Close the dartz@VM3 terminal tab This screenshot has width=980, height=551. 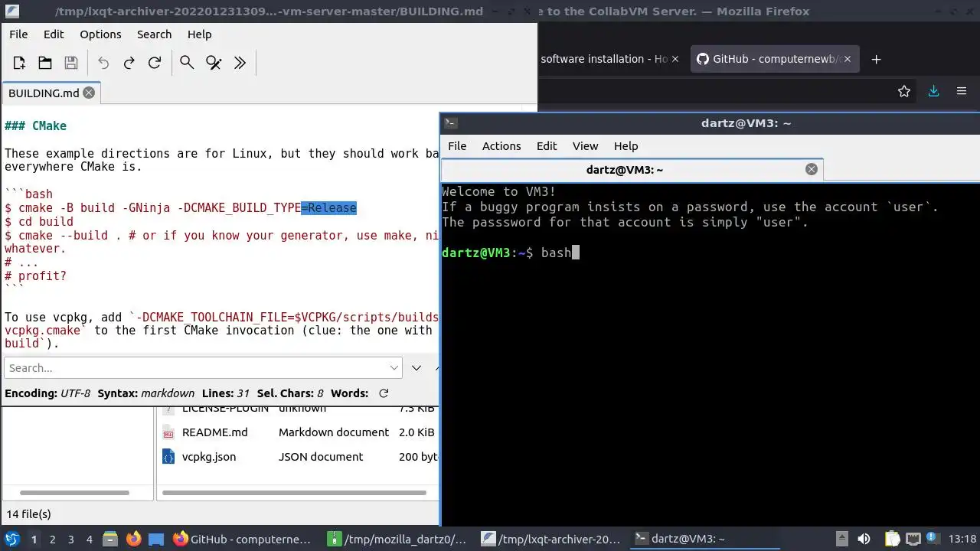click(x=812, y=170)
